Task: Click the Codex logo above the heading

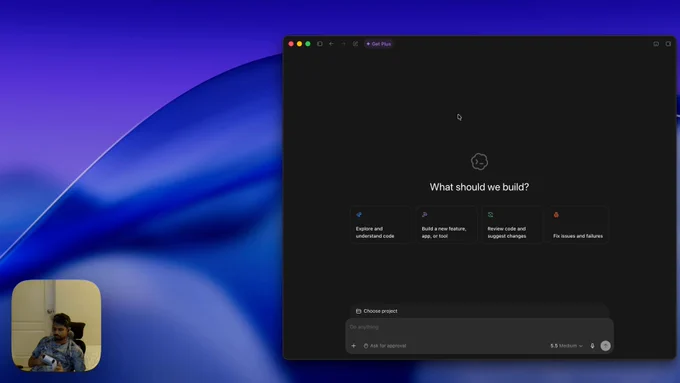Action: [479, 161]
